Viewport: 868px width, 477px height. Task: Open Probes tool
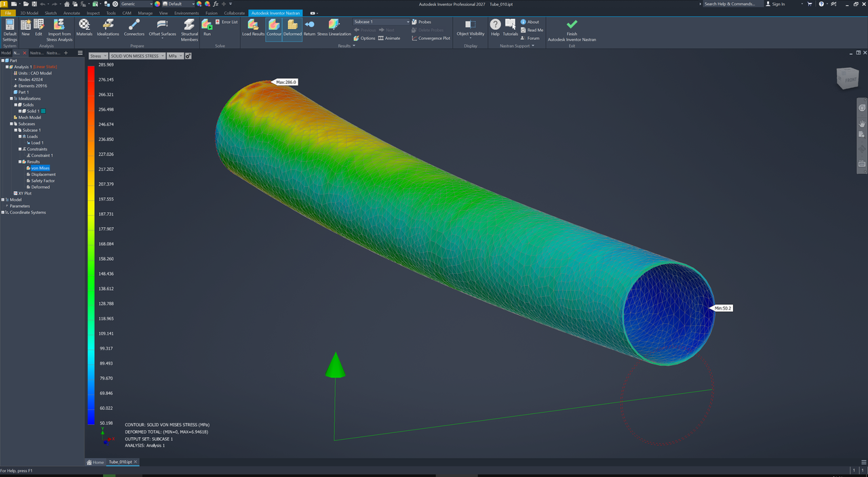(x=421, y=22)
